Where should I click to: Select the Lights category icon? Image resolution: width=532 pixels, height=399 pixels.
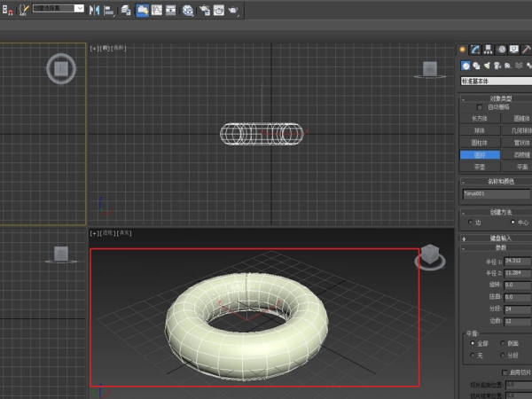tap(488, 66)
